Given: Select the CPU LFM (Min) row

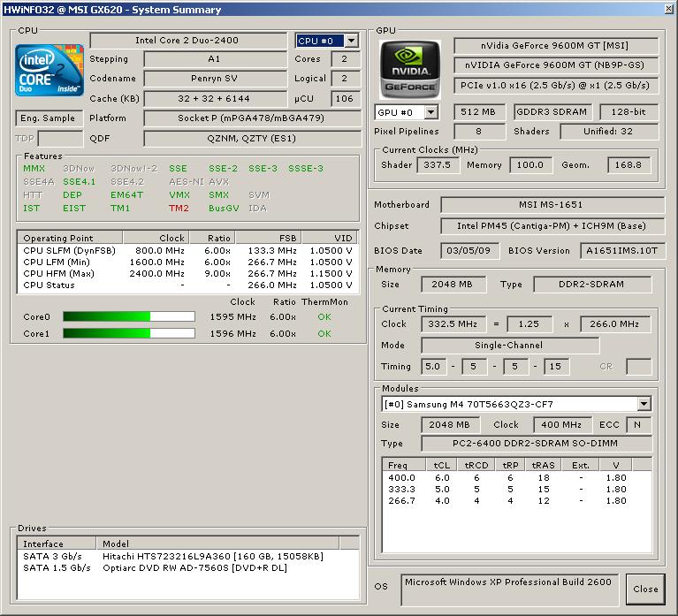Looking at the screenshot, I should coord(187,262).
